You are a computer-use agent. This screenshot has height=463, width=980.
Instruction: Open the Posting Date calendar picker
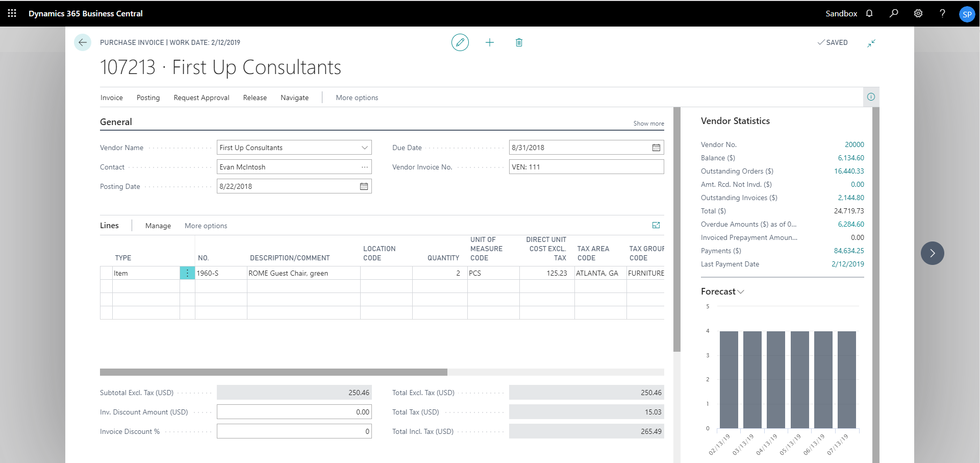pyautogui.click(x=364, y=186)
